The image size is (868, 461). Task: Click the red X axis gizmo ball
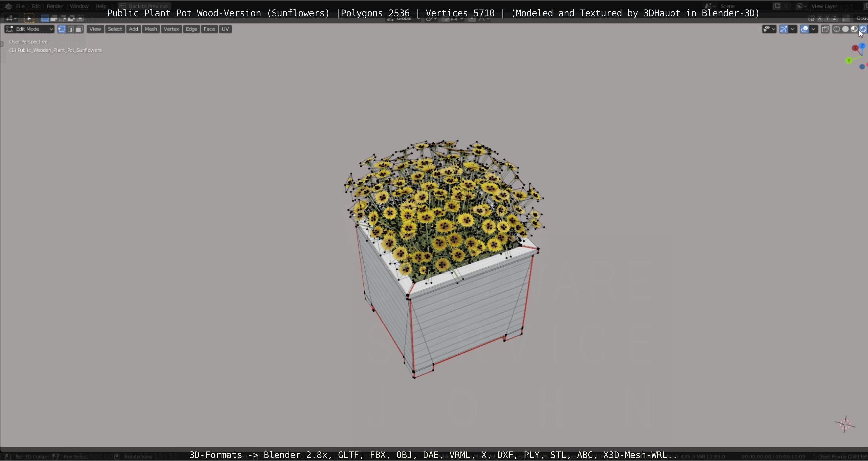click(x=855, y=48)
